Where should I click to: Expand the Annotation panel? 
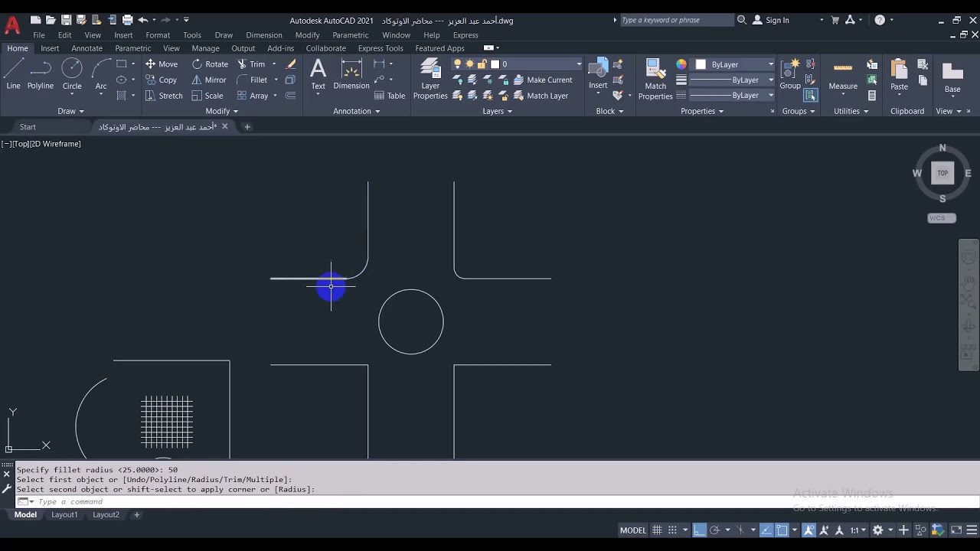point(357,111)
